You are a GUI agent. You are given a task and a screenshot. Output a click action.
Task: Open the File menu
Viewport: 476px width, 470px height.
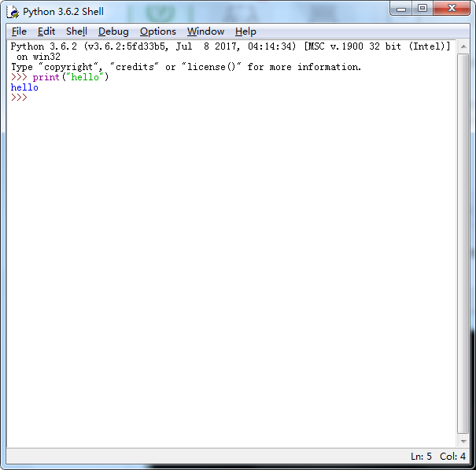19,31
